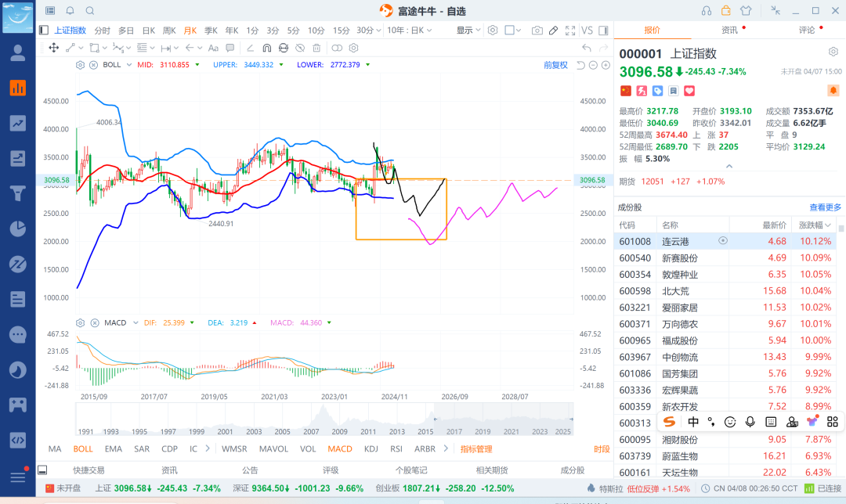
Task: Take chart screenshot with camera icon
Action: pos(537,31)
